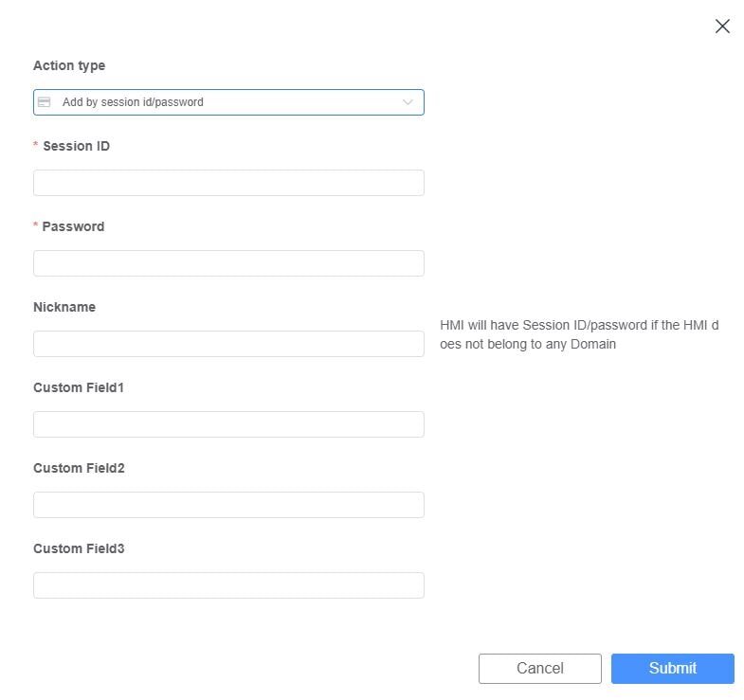
Task: Click the 'Custom Field1' label
Action: [x=79, y=387]
